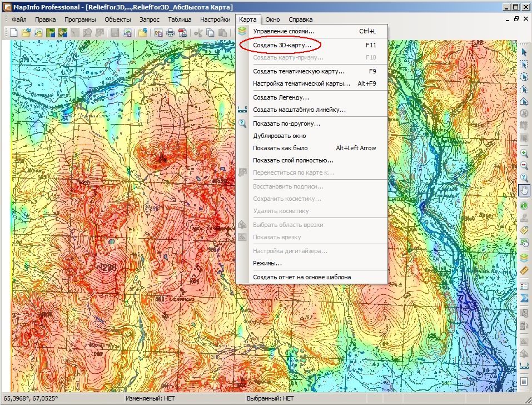Choose Показать слой полностью entry
Viewport: 532px width, 405px height.
click(312, 160)
